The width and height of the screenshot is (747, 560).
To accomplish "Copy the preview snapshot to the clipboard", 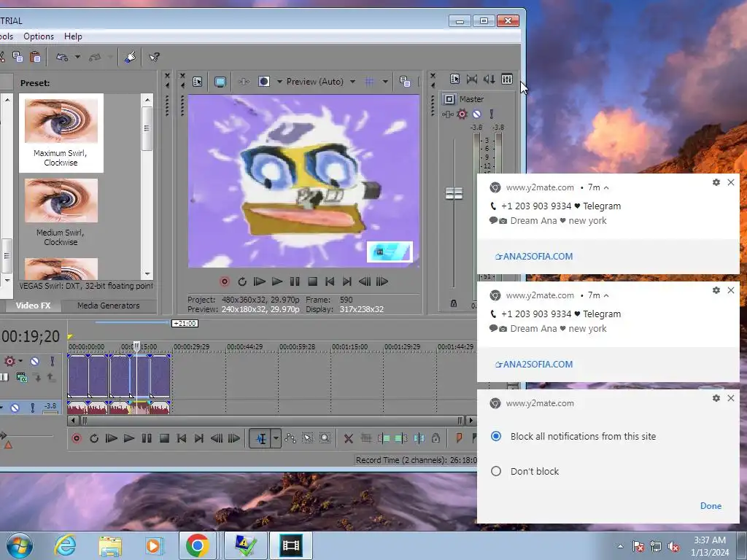I will [405, 82].
